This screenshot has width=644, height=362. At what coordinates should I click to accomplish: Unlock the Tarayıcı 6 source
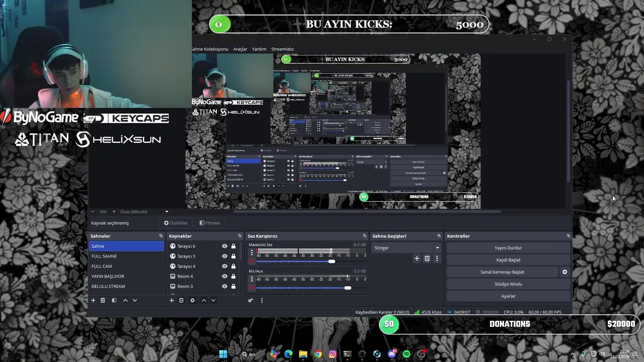(x=233, y=246)
